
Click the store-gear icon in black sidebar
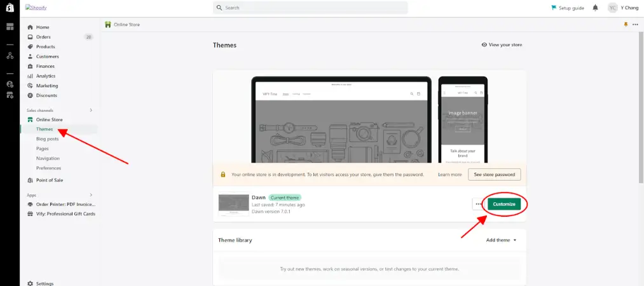pos(10,95)
